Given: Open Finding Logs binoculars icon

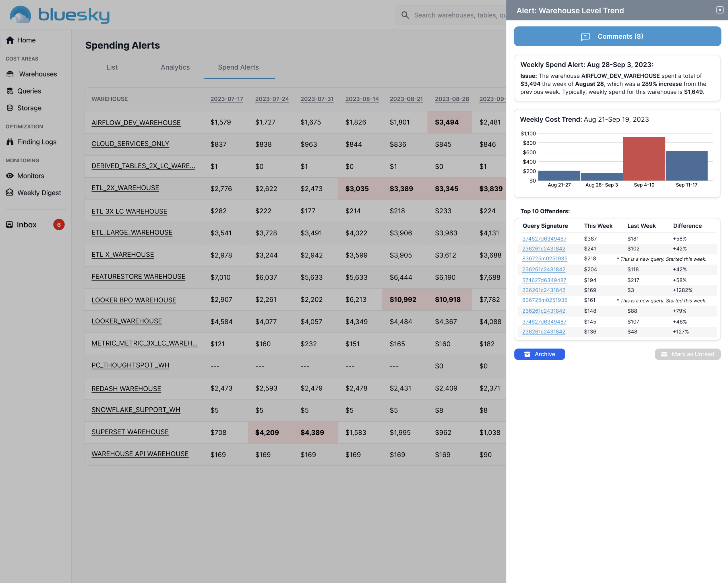Looking at the screenshot, I should pyautogui.click(x=10, y=142).
